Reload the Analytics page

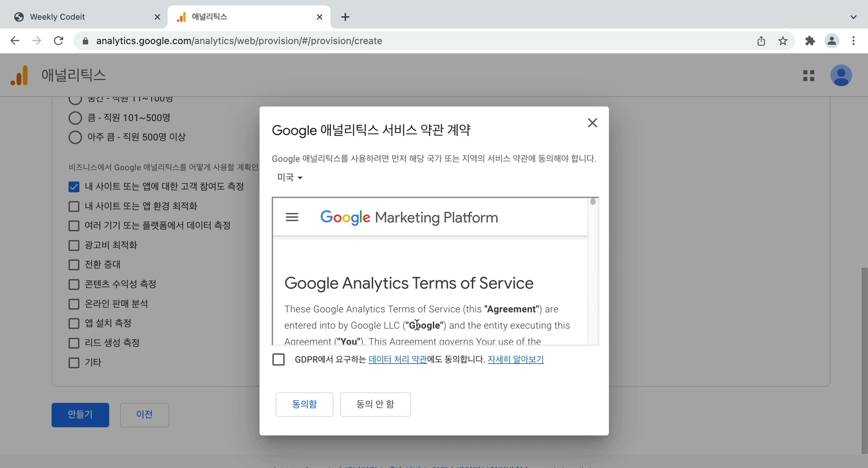tap(58, 41)
